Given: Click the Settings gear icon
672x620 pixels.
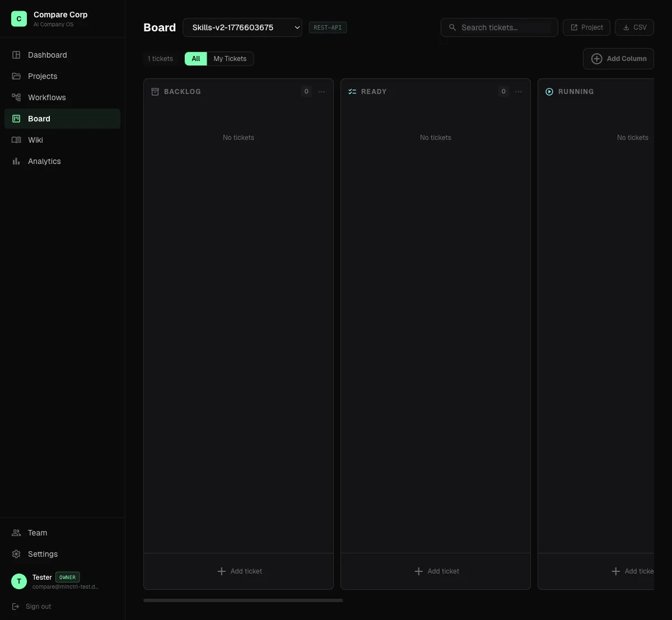Looking at the screenshot, I should 16,554.
